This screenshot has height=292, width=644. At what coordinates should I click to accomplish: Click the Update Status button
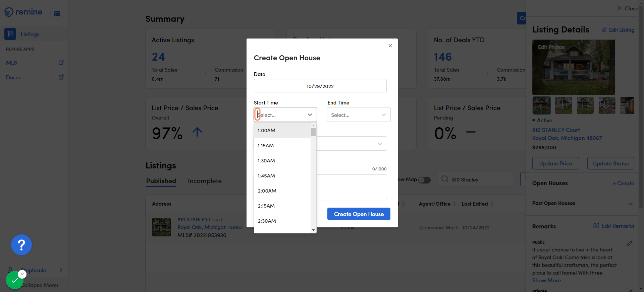click(x=610, y=163)
